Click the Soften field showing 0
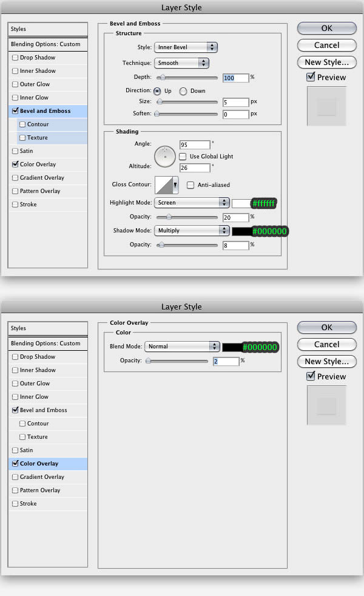Screen dimensions: 364x596 [x=235, y=115]
